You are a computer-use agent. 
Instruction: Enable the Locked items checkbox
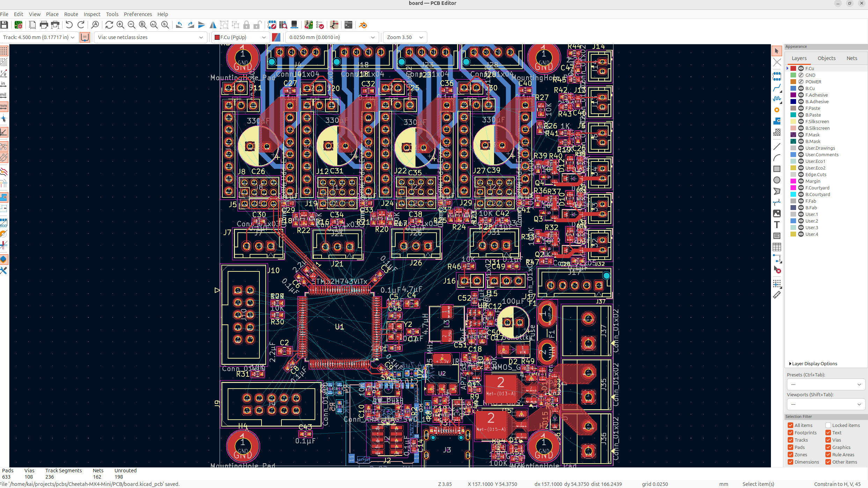(x=828, y=425)
